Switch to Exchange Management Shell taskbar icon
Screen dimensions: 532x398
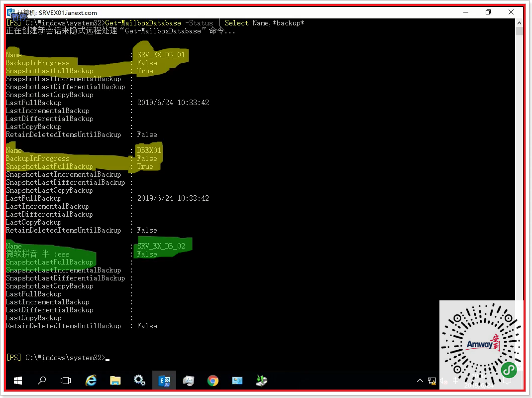pos(164,381)
